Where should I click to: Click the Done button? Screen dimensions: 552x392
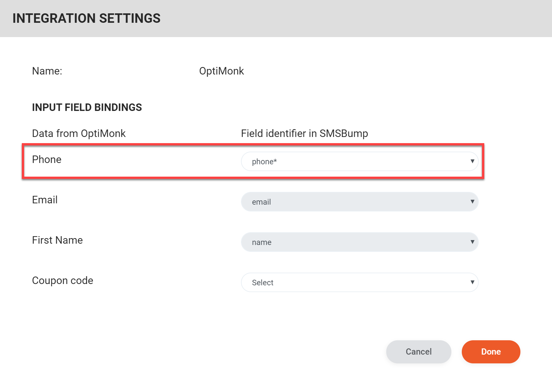(x=491, y=352)
